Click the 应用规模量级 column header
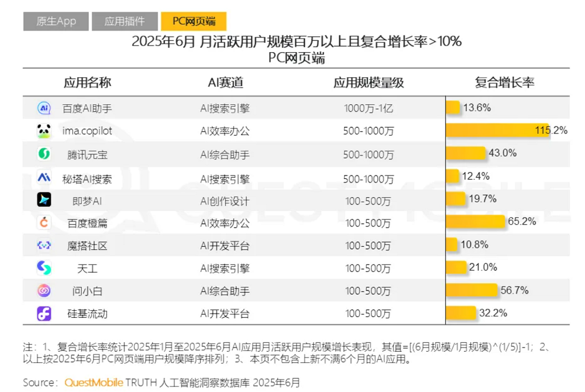Viewport: 585px width, 392px height. (369, 82)
